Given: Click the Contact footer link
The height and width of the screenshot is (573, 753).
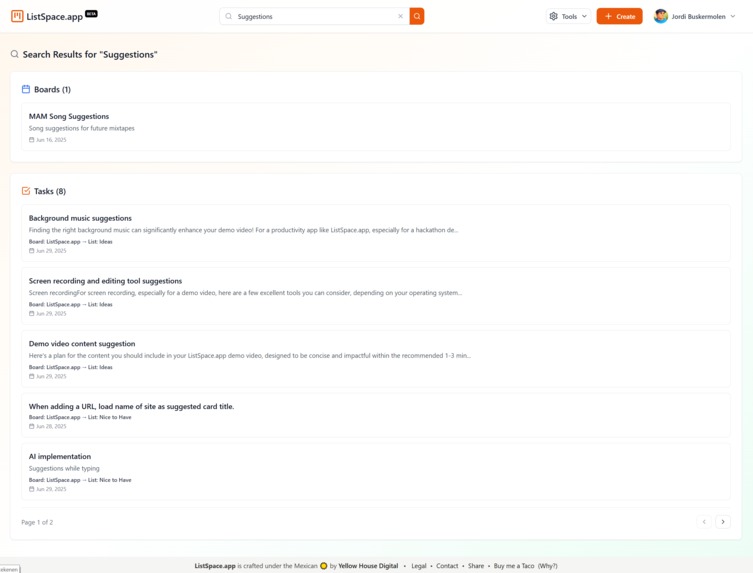Looking at the screenshot, I should pos(447,566).
